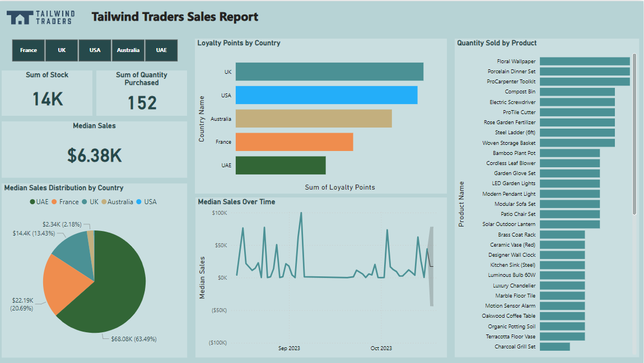
Task: Click the USA legend marker in pie chart
Action: click(x=139, y=202)
